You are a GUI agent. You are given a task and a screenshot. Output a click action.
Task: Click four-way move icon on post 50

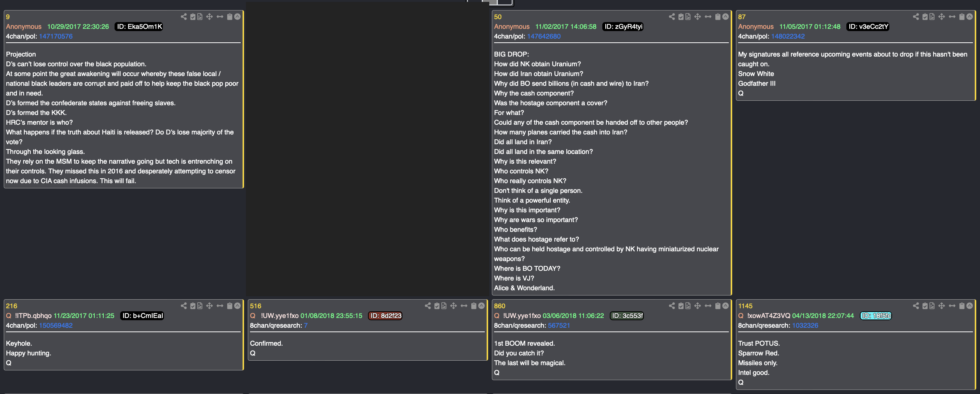point(697,17)
